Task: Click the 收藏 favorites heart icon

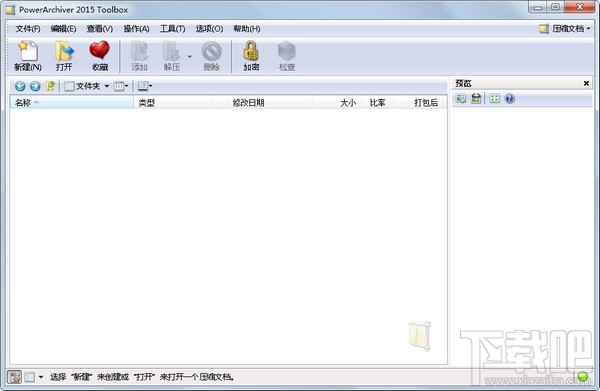Action: (x=99, y=56)
